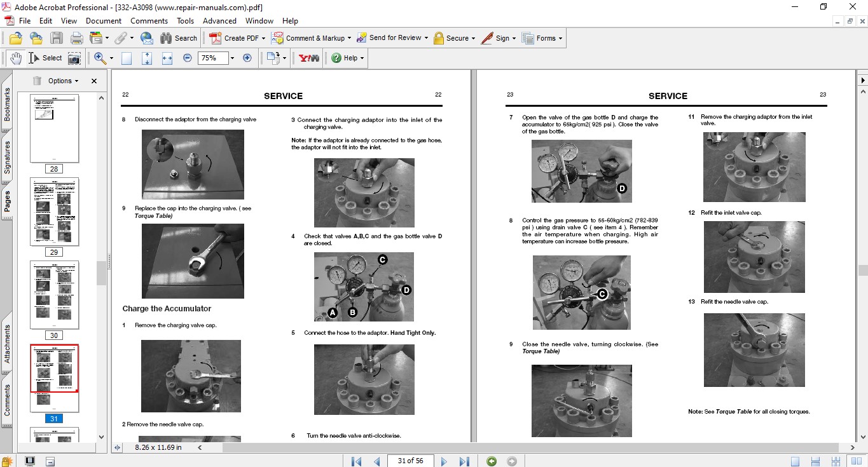Open the zoom percentage dropdown
The width and height of the screenshot is (868, 467).
(232, 58)
